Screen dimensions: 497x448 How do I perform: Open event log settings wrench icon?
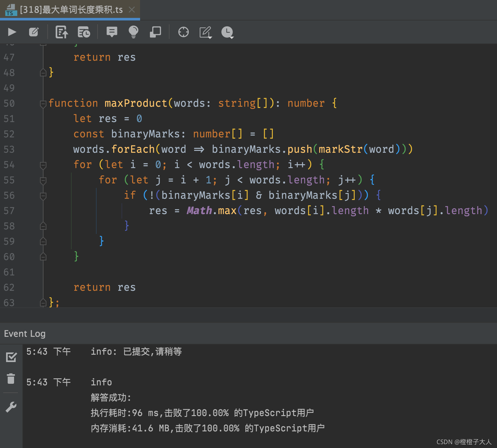[11, 407]
